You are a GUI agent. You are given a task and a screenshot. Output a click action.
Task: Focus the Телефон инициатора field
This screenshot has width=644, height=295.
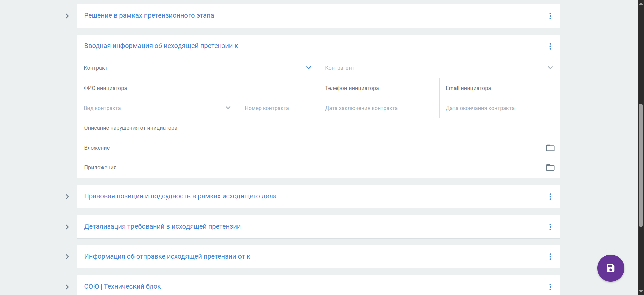(379, 88)
